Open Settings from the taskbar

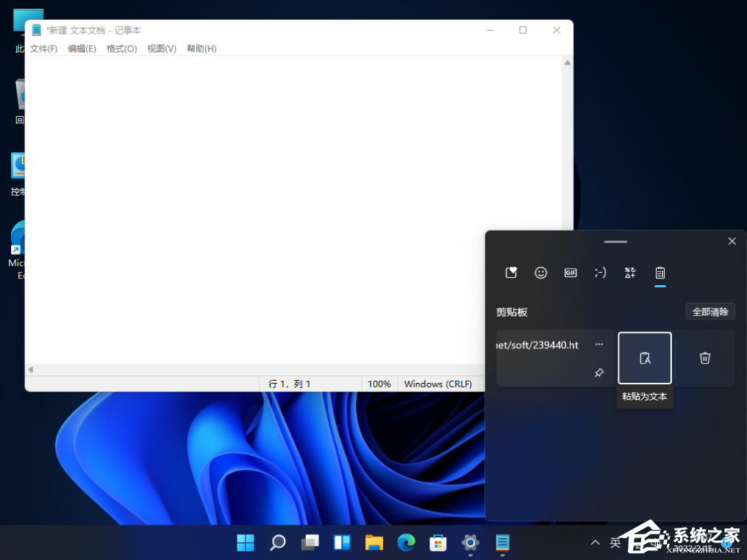coord(471,542)
